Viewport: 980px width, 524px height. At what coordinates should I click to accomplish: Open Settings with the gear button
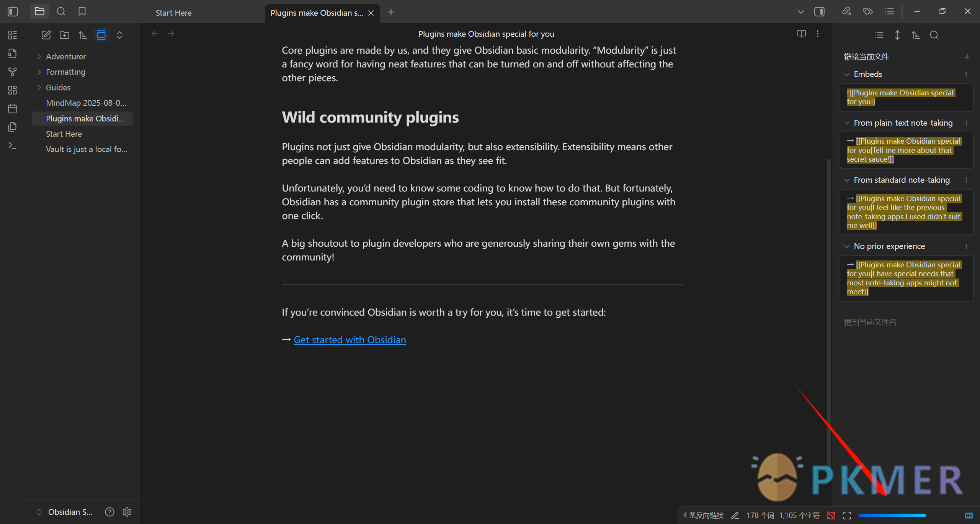click(127, 512)
